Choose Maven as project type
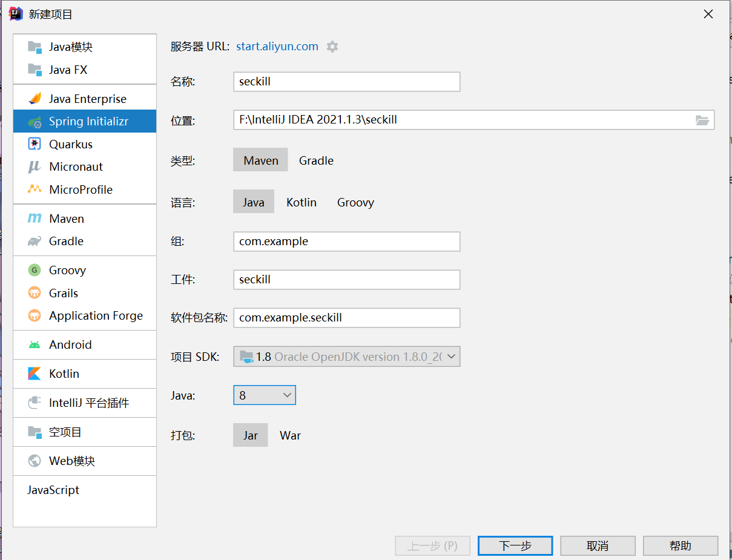This screenshot has width=732, height=560. [261, 160]
